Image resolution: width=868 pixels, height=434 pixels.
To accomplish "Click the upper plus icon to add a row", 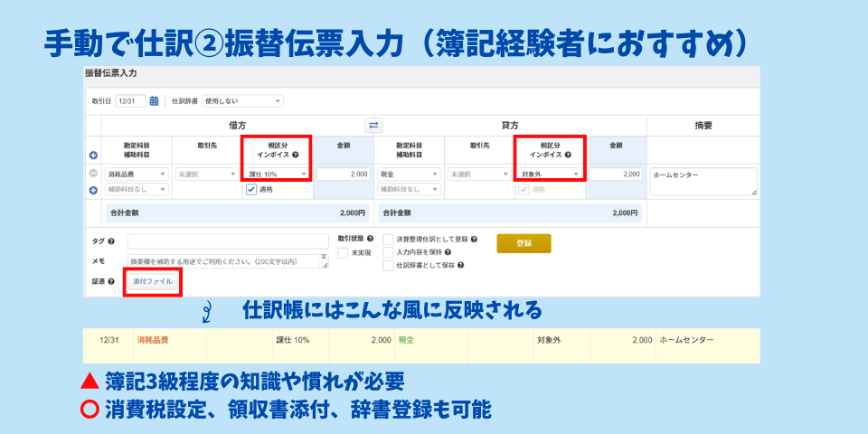I will pos(93,156).
